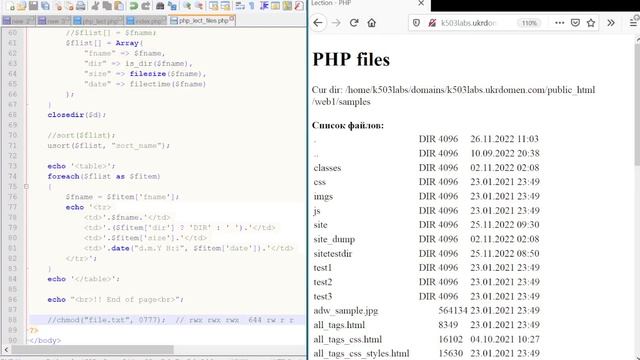
Task: Open the browser home page
Action: tap(371, 23)
